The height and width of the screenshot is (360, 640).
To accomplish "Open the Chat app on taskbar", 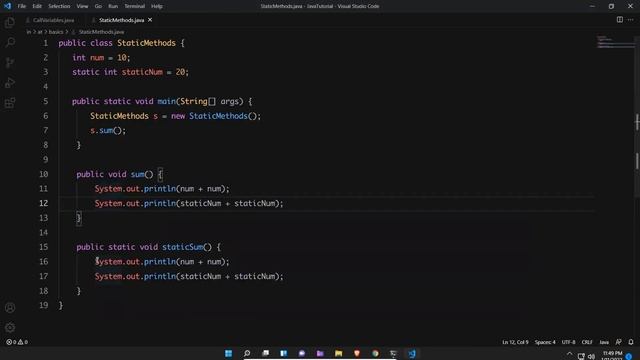I will pos(302,353).
